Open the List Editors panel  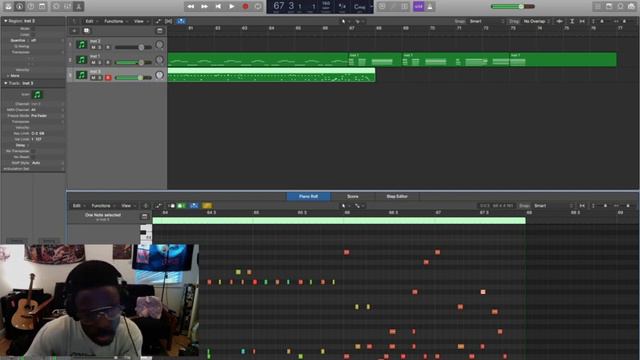pos(598,6)
